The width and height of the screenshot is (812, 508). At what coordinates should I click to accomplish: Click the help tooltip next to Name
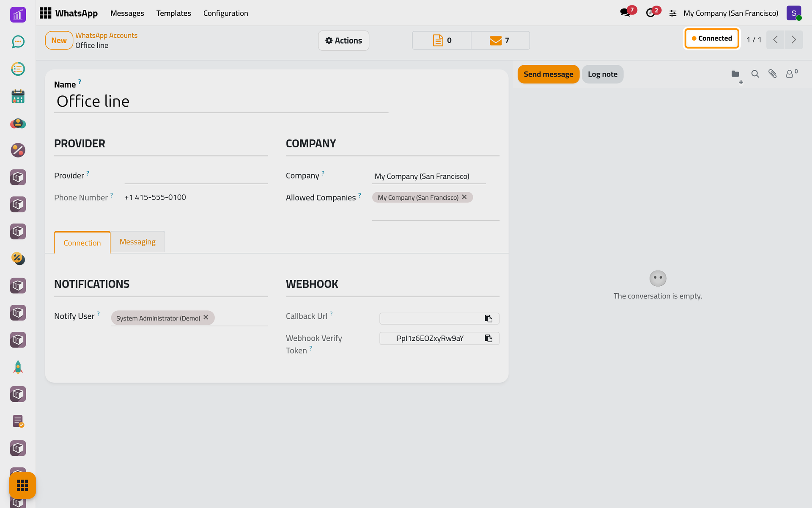tap(80, 81)
